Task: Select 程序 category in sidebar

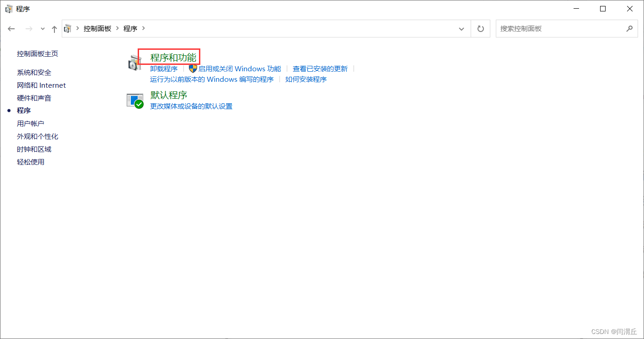Action: pyautogui.click(x=24, y=111)
